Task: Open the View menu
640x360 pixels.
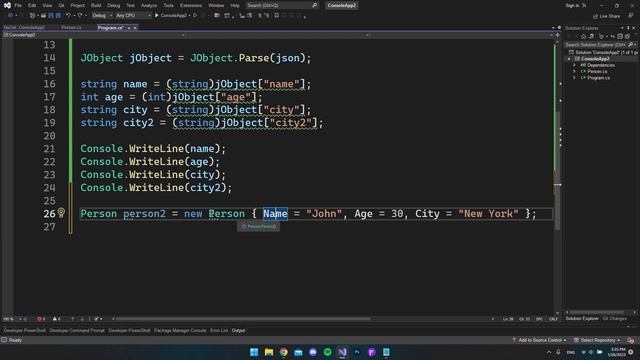Action: [x=47, y=6]
